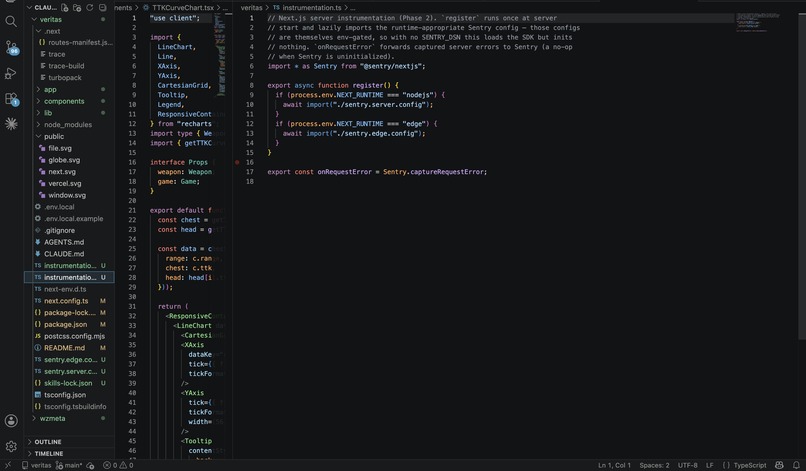Screen dimensions: 806x471
Task: Open the Run and Debug view
Action: point(11,73)
